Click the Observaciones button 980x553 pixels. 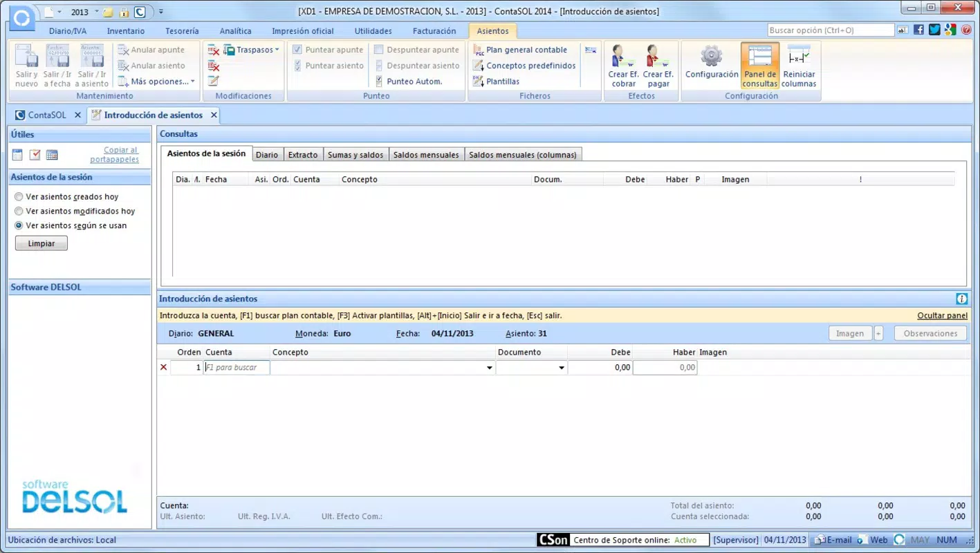tap(930, 333)
